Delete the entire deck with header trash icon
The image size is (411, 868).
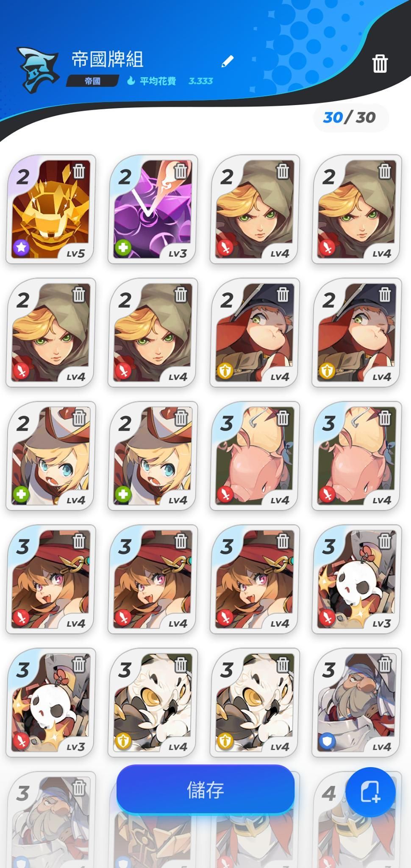coord(380,64)
